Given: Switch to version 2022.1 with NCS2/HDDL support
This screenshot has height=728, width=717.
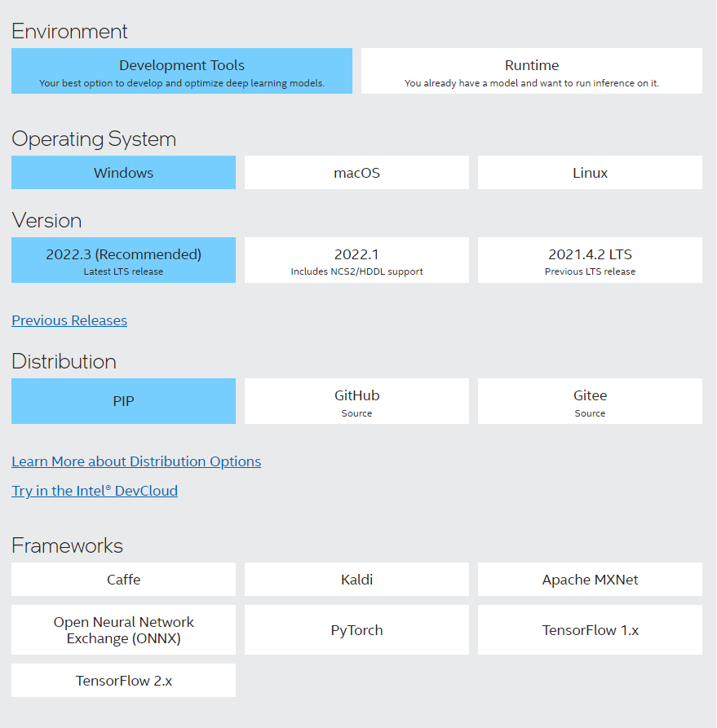Looking at the screenshot, I should (357, 260).
